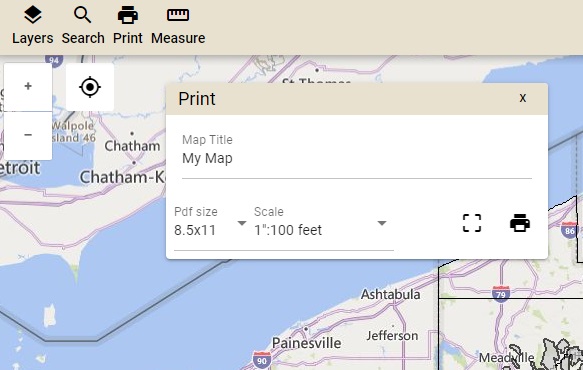Click Ashtabula on the map
The width and height of the screenshot is (583, 370).
click(390, 295)
